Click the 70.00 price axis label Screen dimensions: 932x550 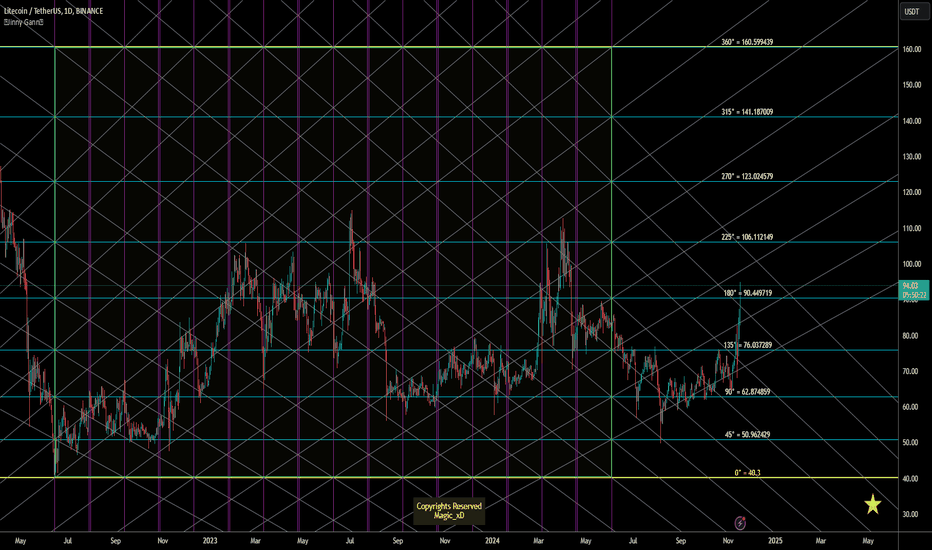tap(912, 372)
